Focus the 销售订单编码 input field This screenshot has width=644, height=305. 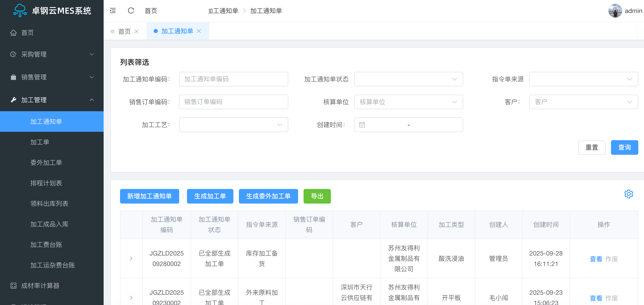233,102
